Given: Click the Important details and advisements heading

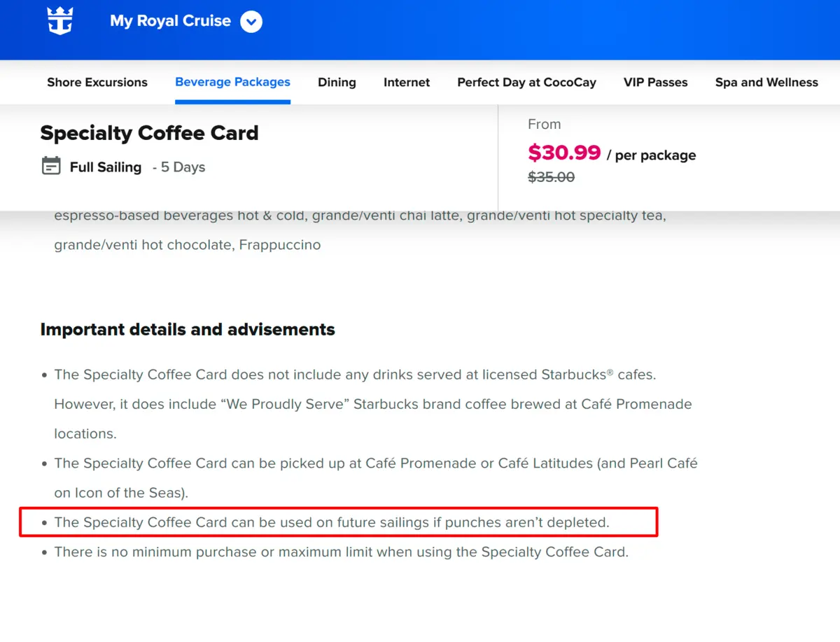Looking at the screenshot, I should pyautogui.click(x=188, y=330).
